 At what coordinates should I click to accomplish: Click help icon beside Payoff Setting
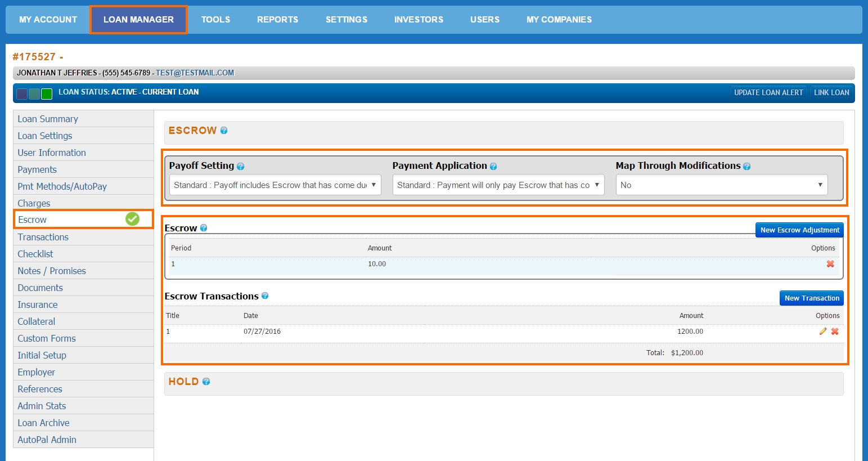241,167
